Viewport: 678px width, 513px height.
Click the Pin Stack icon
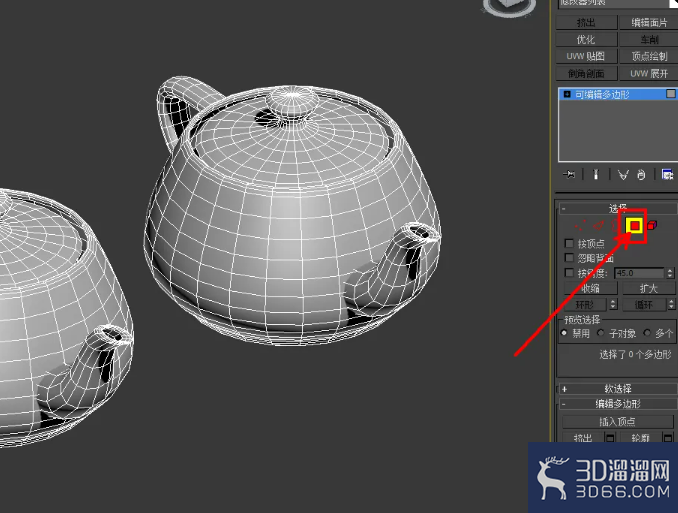(569, 174)
